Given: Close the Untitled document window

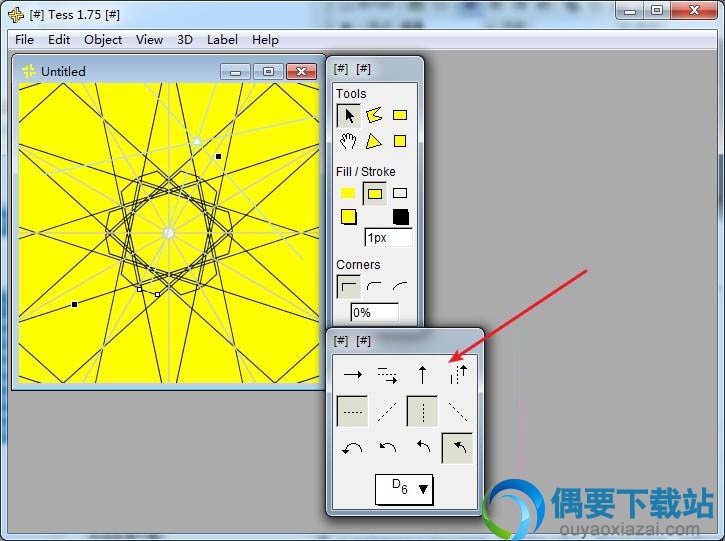Looking at the screenshot, I should [301, 72].
